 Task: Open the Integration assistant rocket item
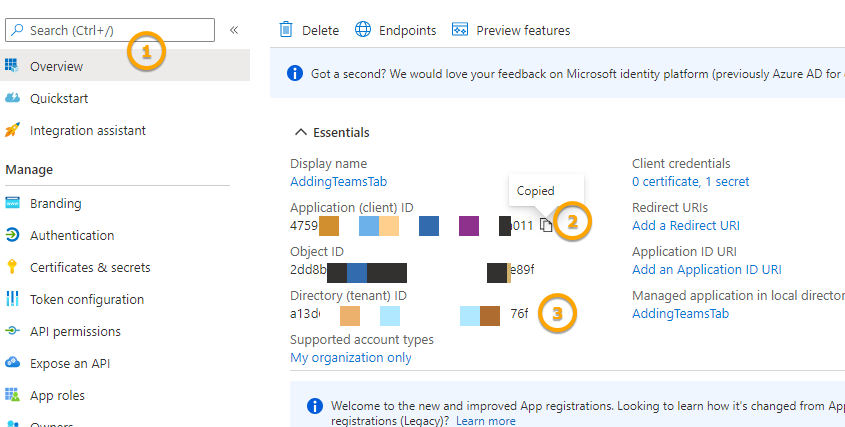[87, 130]
